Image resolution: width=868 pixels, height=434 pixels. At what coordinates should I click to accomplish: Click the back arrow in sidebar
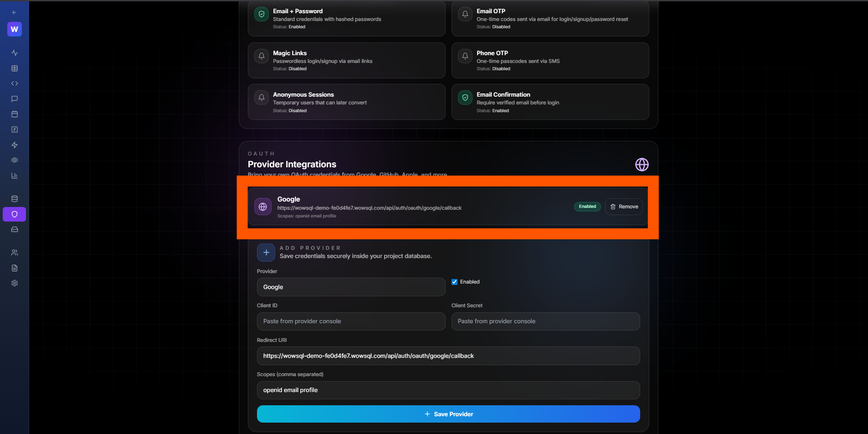click(14, 13)
